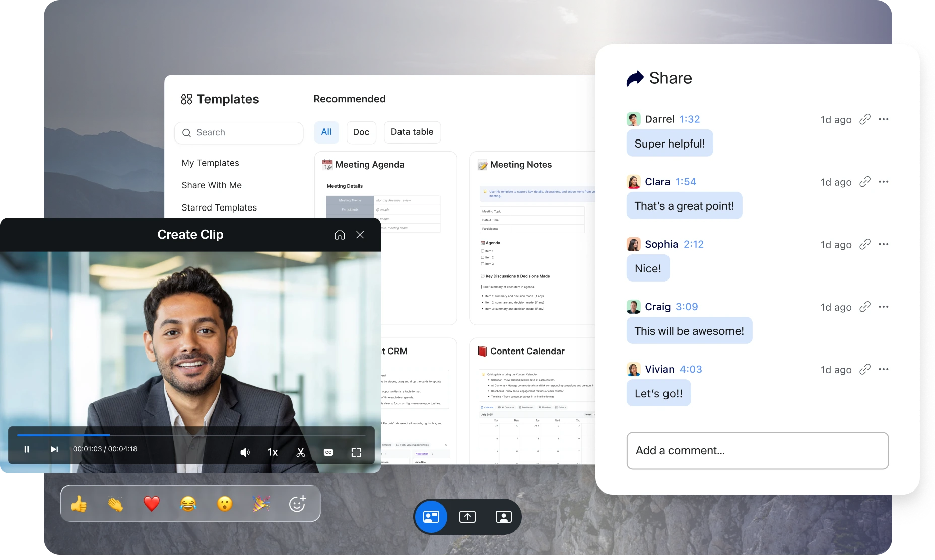935x560 pixels.
Task: Click the Templates grid icon
Action: coord(186,99)
